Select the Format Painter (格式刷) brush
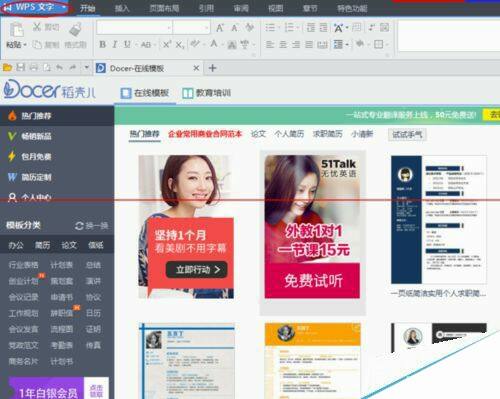 pos(76,29)
